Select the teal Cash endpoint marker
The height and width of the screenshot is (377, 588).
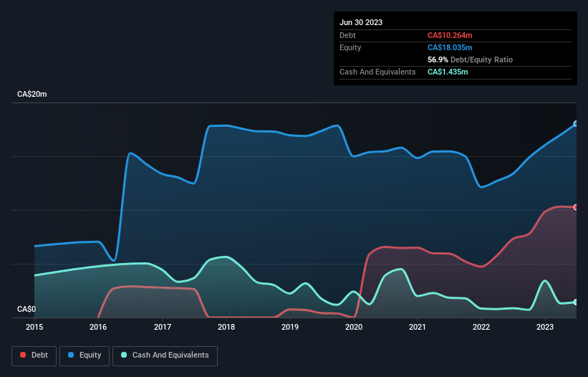(x=576, y=302)
